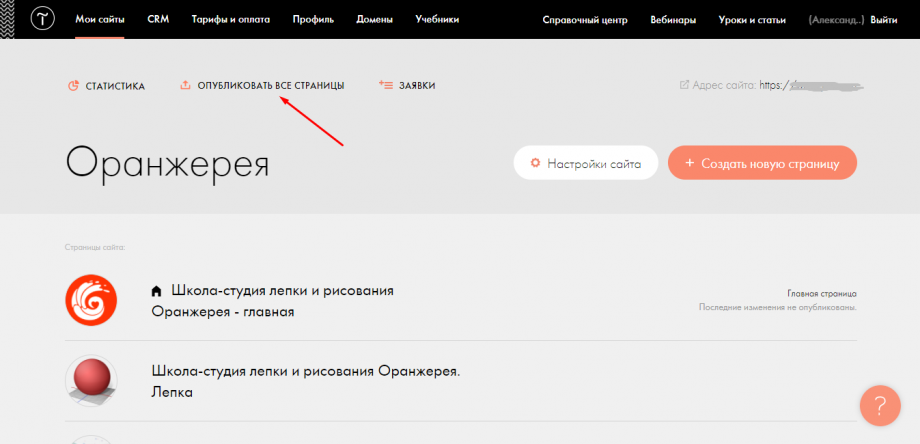The width and height of the screenshot is (920, 444).
Task: Click the orange dragon page thumbnail
Action: [x=91, y=301]
